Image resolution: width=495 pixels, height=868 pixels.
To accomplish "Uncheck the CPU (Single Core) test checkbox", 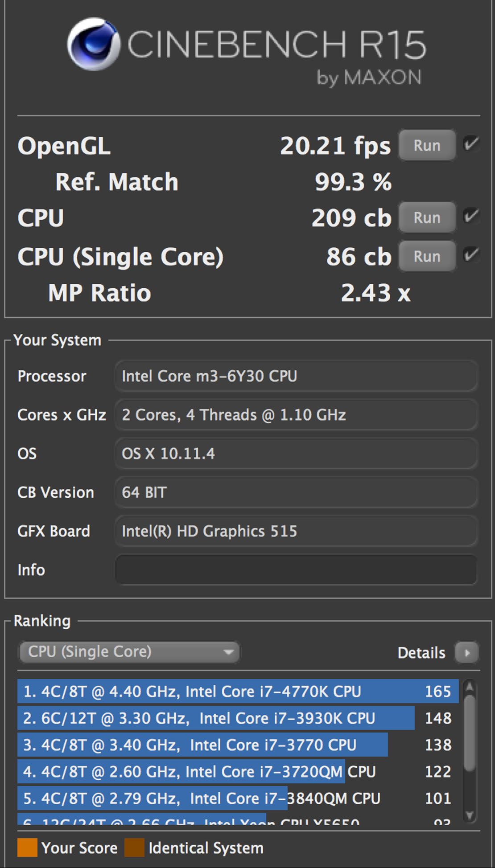I will (x=471, y=255).
